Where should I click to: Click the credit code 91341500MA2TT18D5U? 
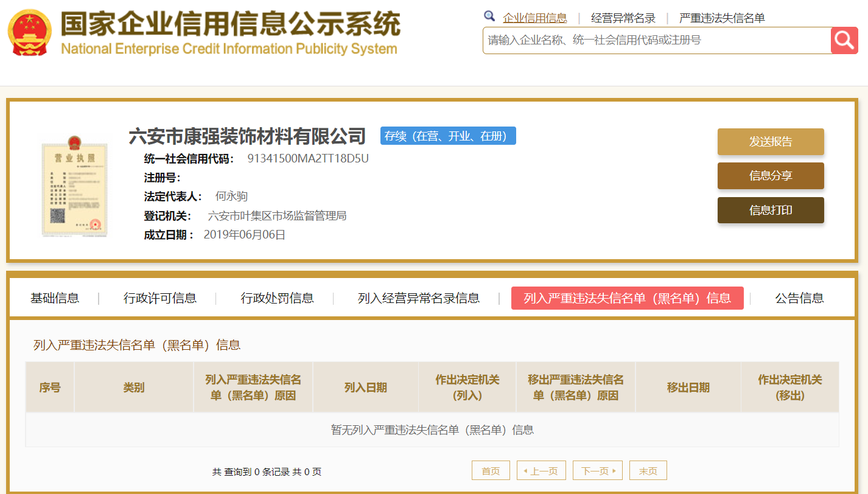point(308,159)
